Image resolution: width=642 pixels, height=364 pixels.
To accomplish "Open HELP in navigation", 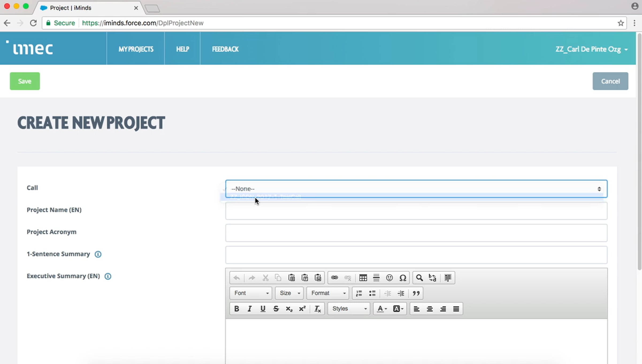I will point(182,49).
